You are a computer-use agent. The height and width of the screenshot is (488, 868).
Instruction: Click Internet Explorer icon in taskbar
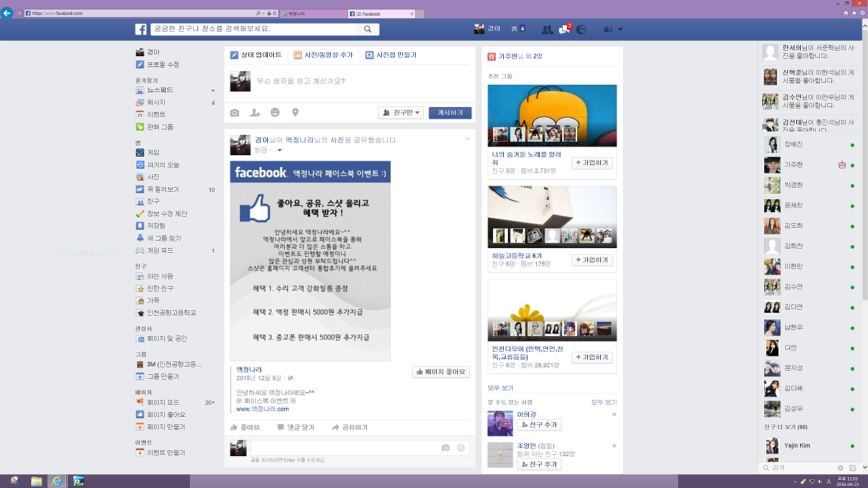click(x=57, y=481)
